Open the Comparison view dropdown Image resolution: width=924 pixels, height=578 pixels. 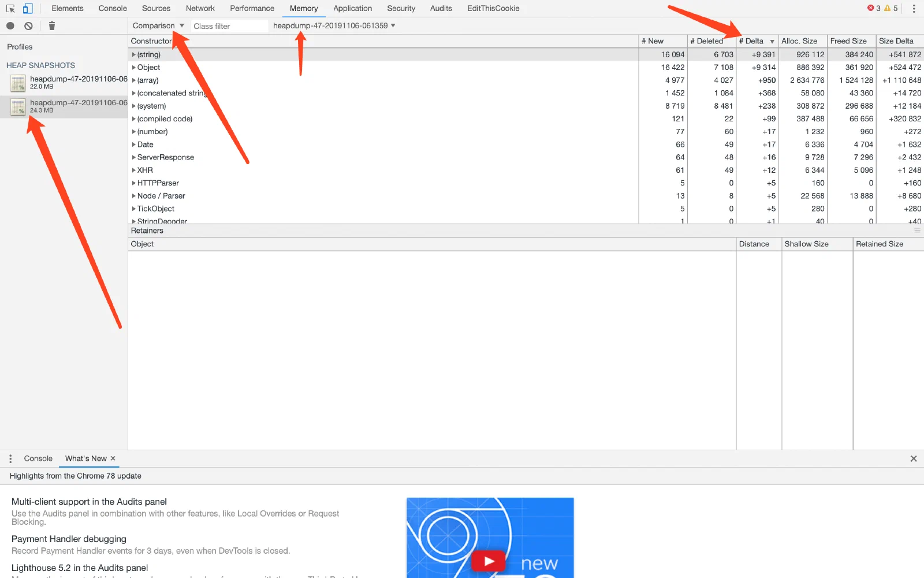tap(158, 25)
